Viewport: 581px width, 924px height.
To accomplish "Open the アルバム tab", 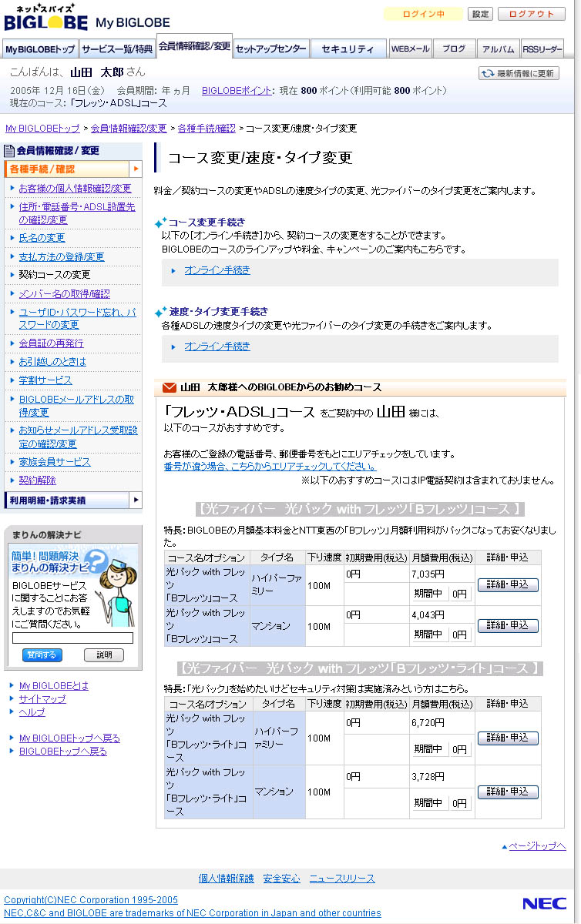I will [498, 49].
